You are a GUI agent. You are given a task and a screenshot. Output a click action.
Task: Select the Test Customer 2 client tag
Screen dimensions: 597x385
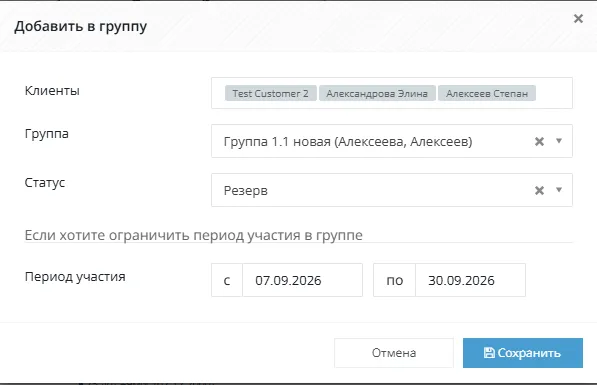[270, 93]
